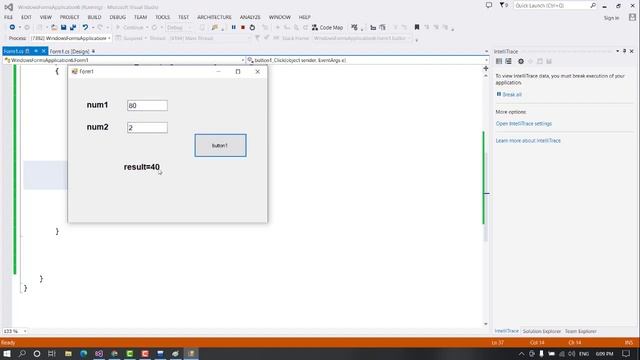This screenshot has height=360, width=640.
Task: Close the Form1.cs editor tab
Action: pyautogui.click(x=43, y=51)
